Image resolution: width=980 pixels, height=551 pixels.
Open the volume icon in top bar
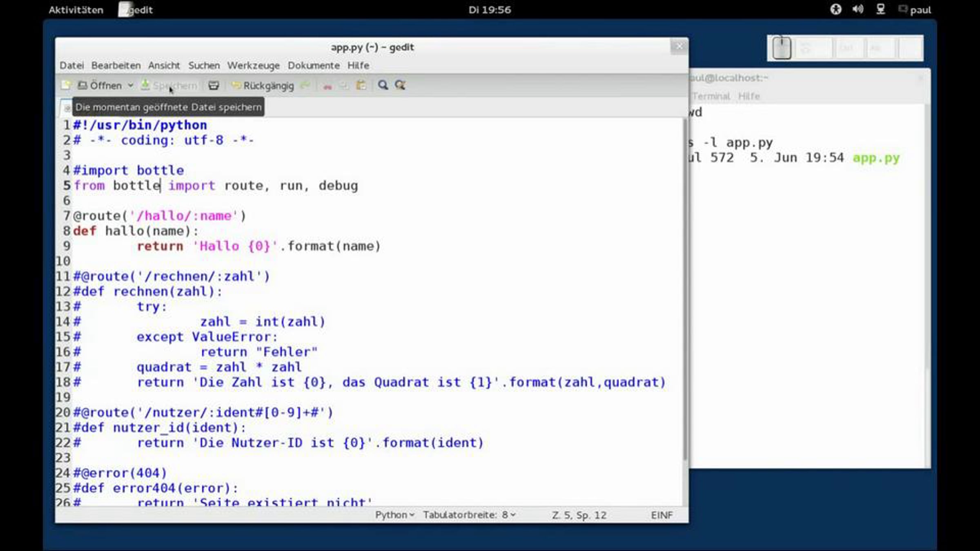click(857, 9)
